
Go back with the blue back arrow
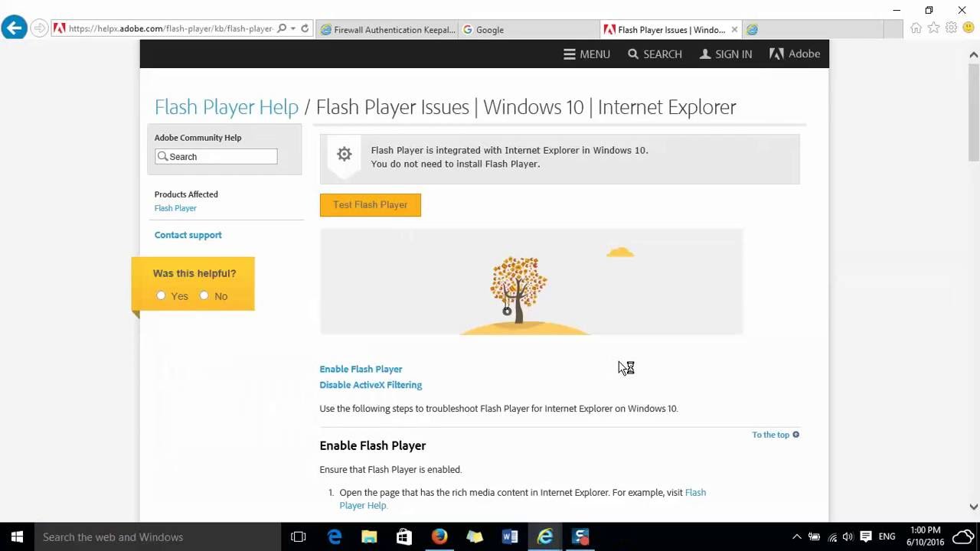coord(14,28)
